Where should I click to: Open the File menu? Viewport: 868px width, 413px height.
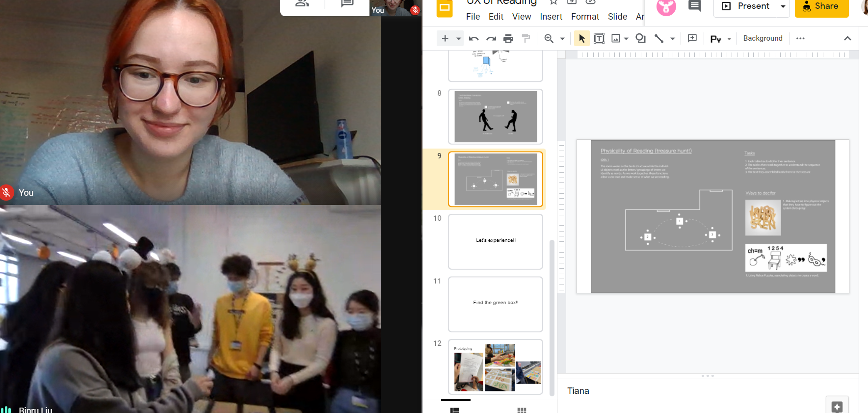tap(473, 17)
